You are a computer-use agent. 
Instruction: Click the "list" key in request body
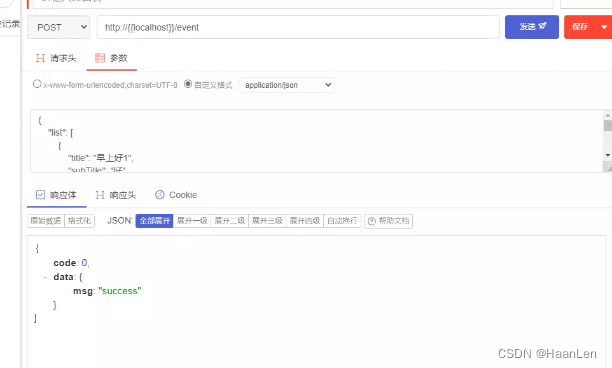[56, 133]
